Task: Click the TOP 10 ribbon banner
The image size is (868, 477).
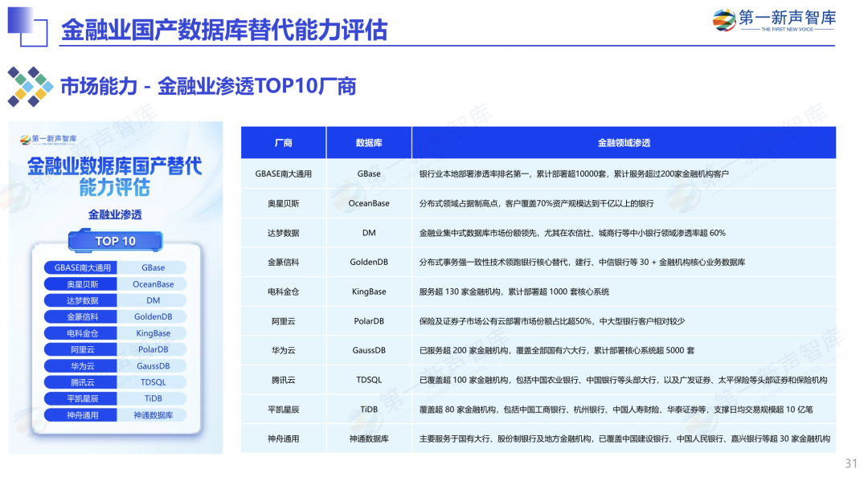Action: pos(116,240)
